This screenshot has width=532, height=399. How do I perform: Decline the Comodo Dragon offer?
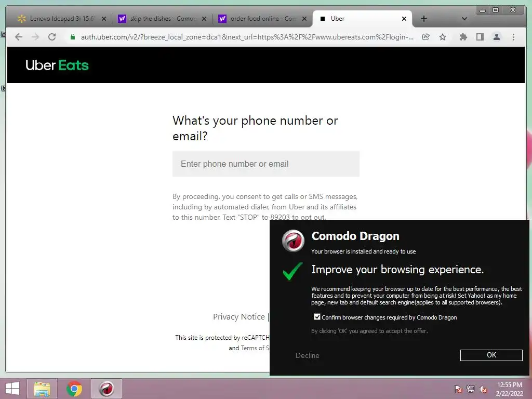tap(308, 355)
